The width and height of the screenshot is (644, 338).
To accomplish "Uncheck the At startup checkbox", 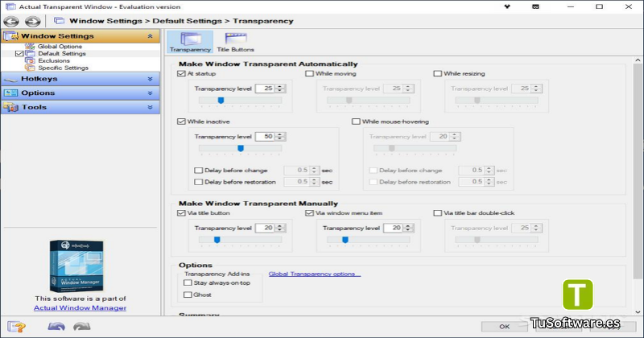I will (x=181, y=73).
